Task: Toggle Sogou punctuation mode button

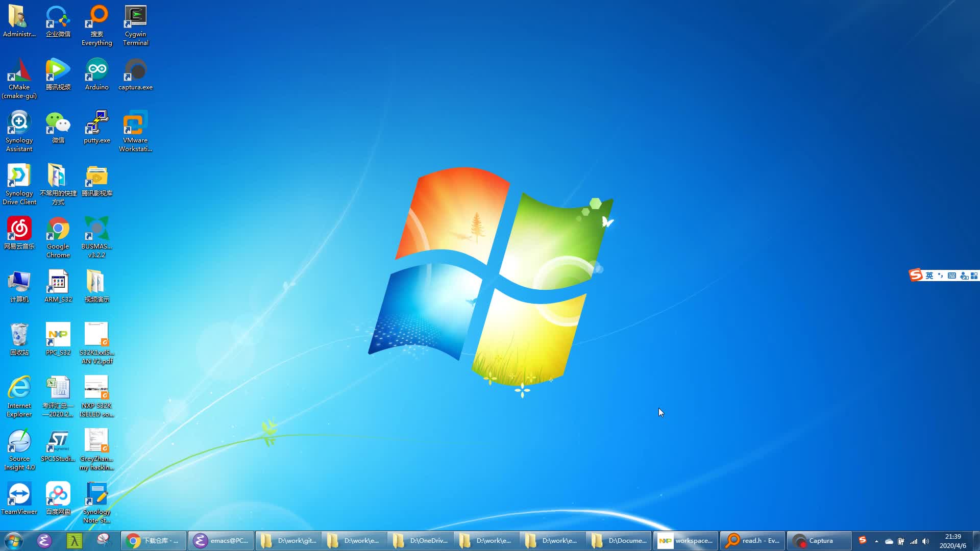Action: click(940, 275)
